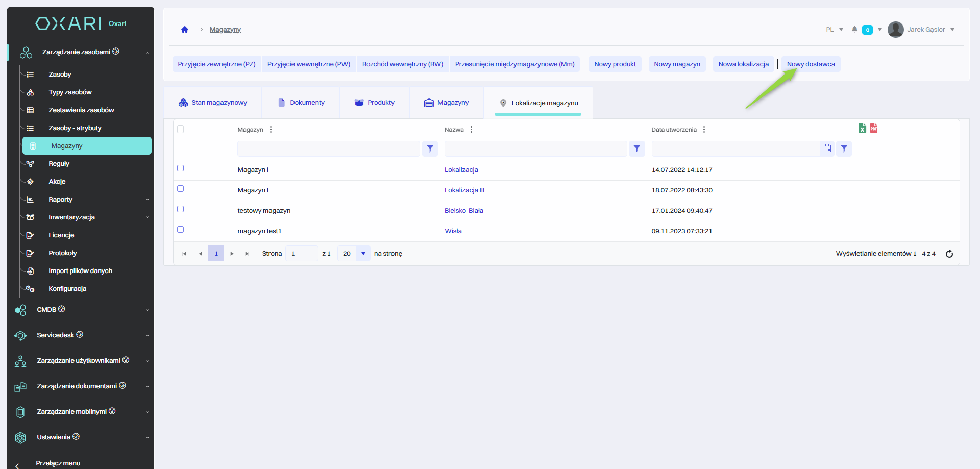Toggle the select-all header checkbox

pyautogui.click(x=180, y=129)
